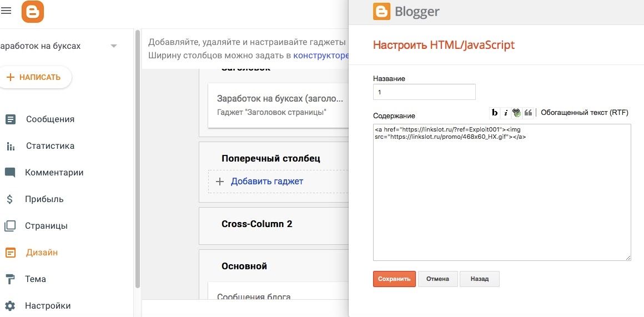Image resolution: width=644 pixels, height=317 pixels.
Task: Open Страницы in the sidebar
Action: (x=47, y=226)
